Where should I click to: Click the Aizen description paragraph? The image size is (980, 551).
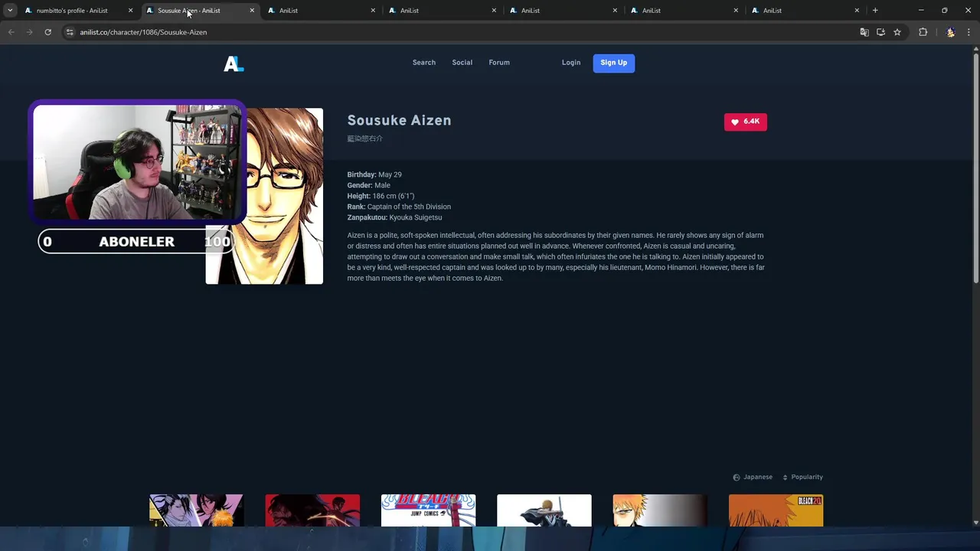coord(556,256)
